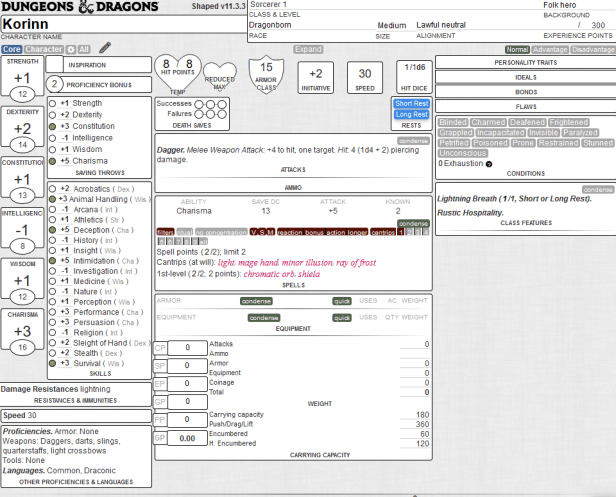Click the reduced max heart
Image resolution: width=616 pixels, height=497 pixels.
click(219, 76)
